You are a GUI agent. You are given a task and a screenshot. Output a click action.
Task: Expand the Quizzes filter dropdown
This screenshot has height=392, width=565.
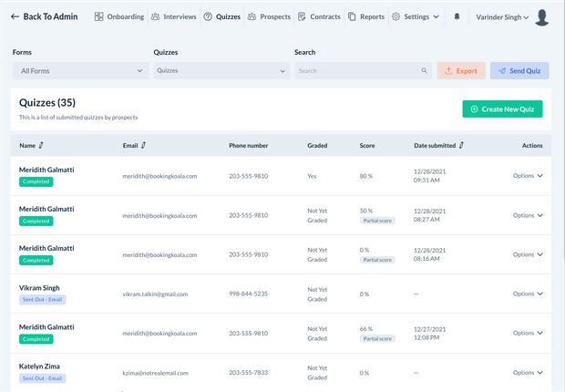222,70
